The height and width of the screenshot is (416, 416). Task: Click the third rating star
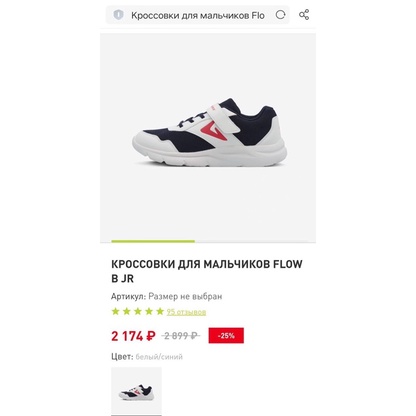tap(138, 312)
